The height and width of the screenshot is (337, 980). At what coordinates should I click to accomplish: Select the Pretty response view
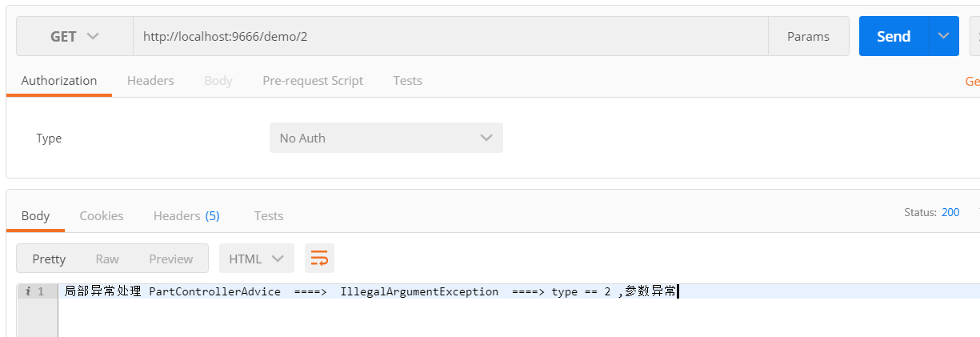point(49,259)
